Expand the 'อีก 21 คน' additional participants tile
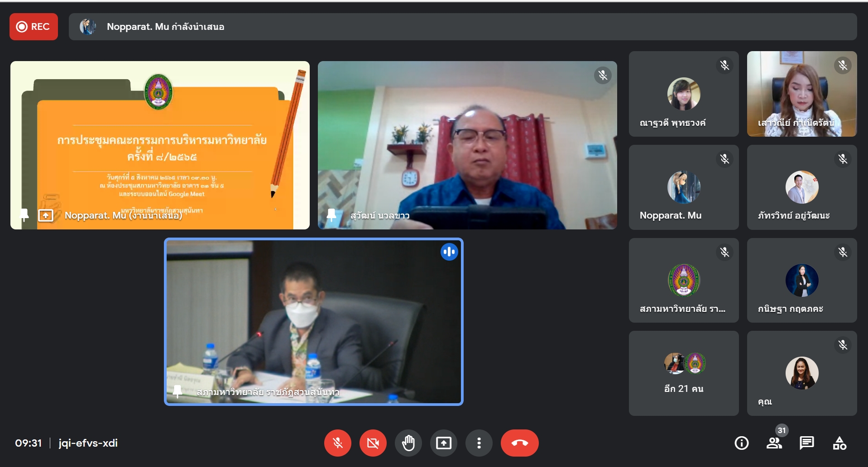The width and height of the screenshot is (868, 467). tap(683, 373)
